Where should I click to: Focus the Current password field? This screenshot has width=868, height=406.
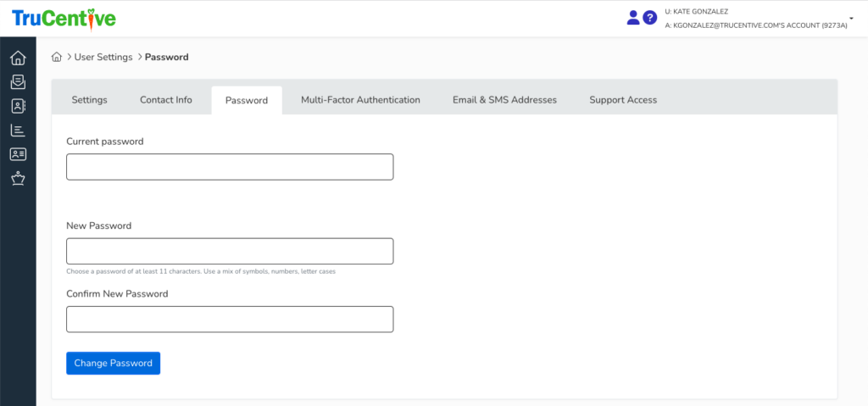[x=230, y=167]
